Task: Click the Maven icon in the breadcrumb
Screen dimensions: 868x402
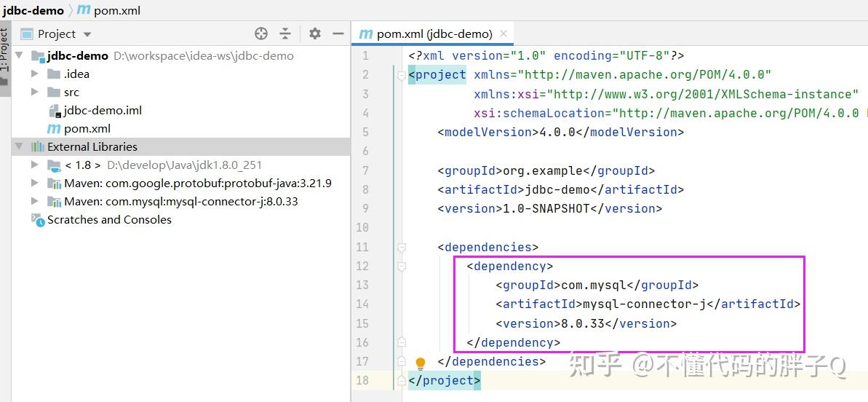Action: click(x=84, y=9)
